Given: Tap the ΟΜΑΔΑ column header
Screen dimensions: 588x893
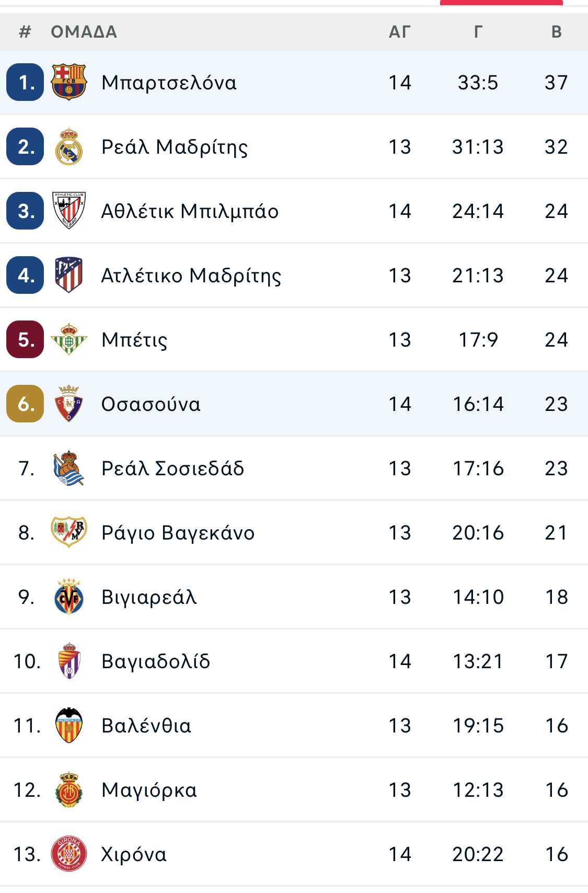Looking at the screenshot, I should 84,32.
